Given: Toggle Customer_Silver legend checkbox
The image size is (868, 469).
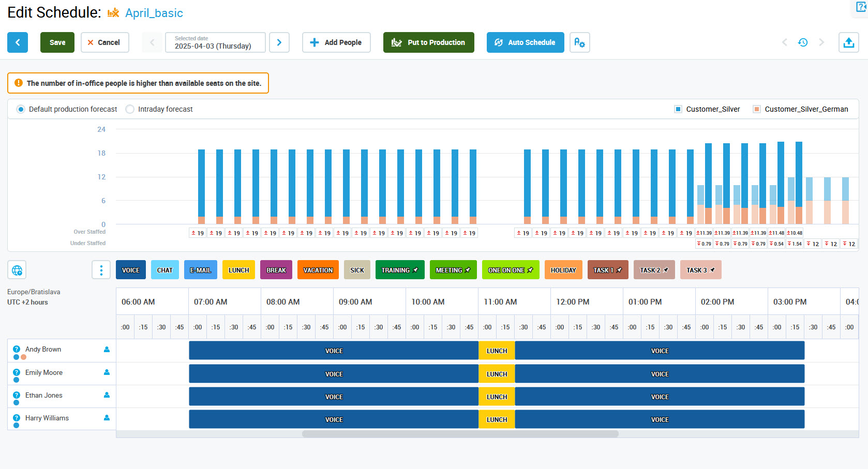Looking at the screenshot, I should click(x=678, y=109).
